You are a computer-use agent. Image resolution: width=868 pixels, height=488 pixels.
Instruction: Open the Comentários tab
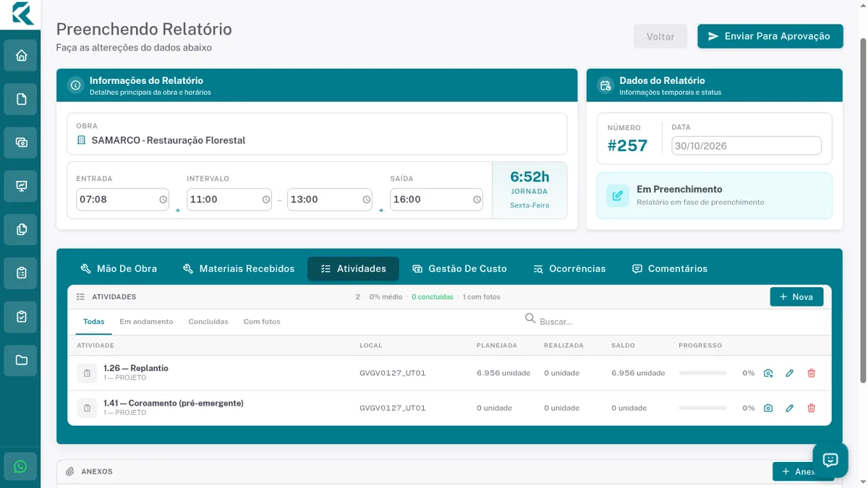pyautogui.click(x=670, y=268)
